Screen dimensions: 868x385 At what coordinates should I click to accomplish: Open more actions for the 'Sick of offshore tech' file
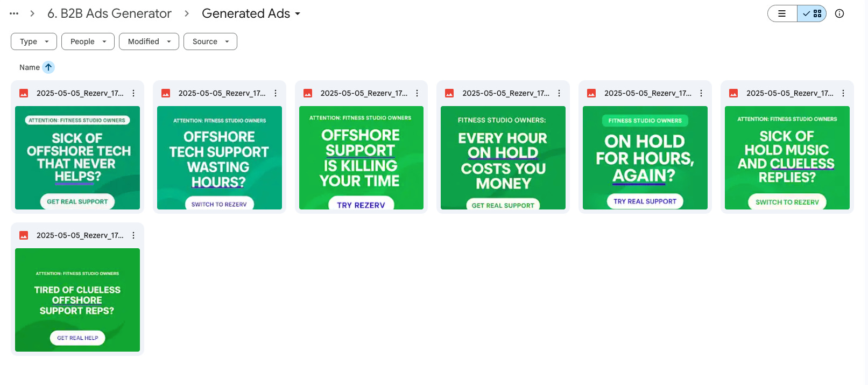[x=133, y=93]
